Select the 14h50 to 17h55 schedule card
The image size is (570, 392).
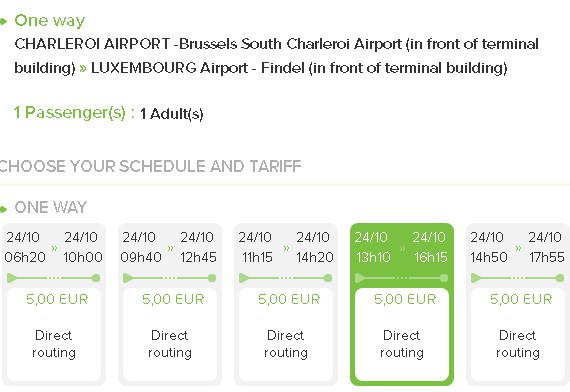518,304
